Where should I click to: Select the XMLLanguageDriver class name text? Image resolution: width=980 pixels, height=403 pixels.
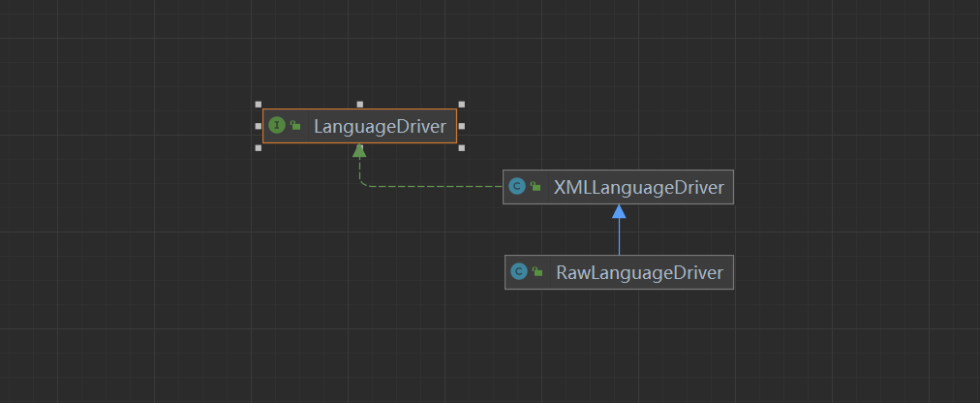click(x=638, y=187)
